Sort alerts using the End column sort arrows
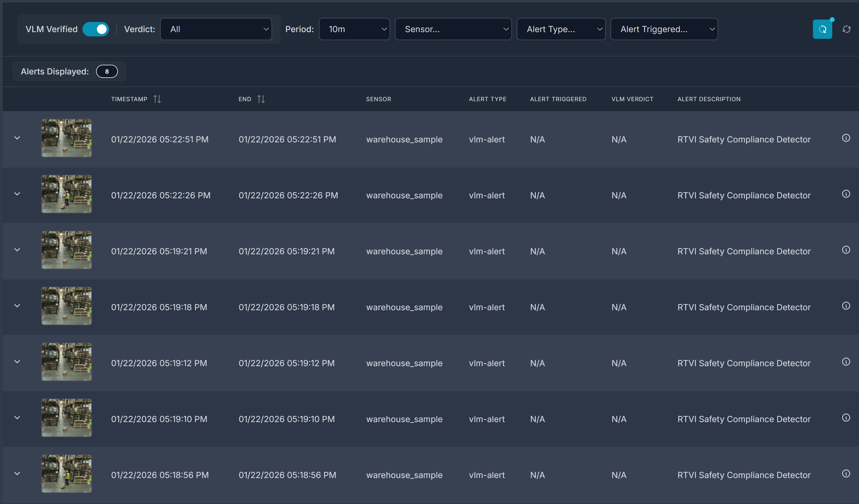 pyautogui.click(x=261, y=99)
